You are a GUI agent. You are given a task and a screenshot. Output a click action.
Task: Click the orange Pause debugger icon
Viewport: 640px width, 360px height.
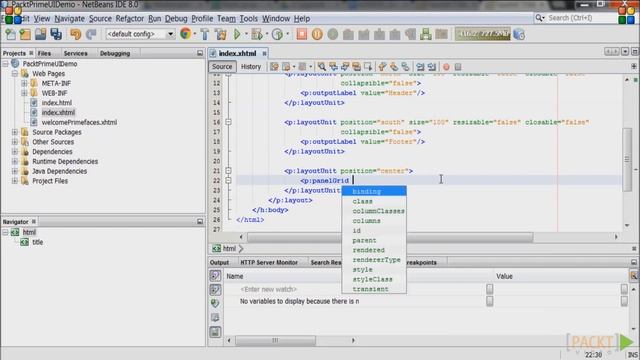(x=317, y=34)
